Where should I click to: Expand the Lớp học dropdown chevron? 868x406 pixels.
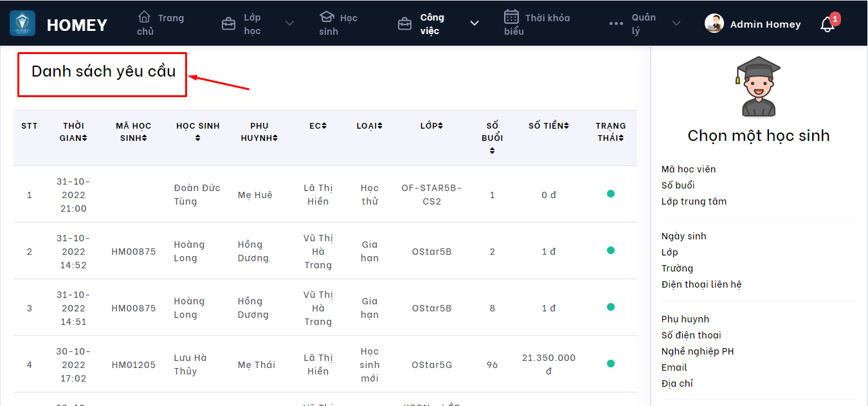click(x=289, y=24)
